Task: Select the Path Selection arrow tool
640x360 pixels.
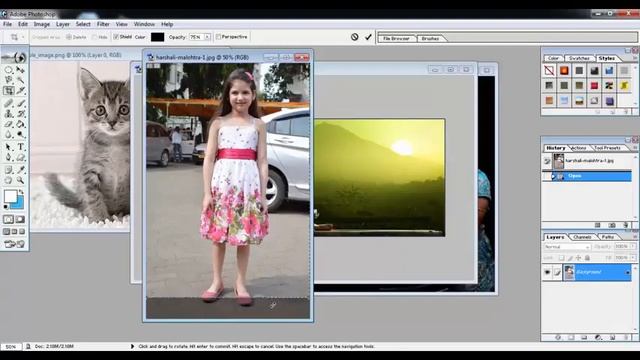Action: pyautogui.click(x=9, y=147)
